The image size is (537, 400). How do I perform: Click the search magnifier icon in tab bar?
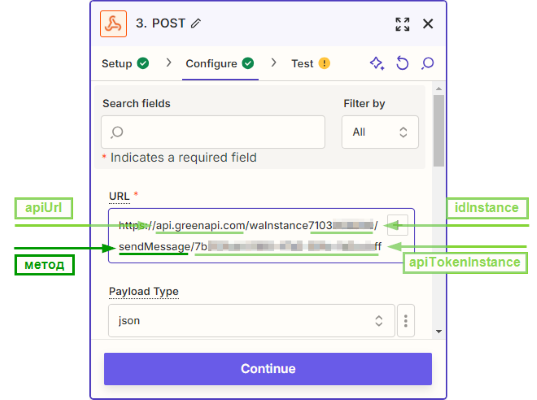pyautogui.click(x=427, y=63)
